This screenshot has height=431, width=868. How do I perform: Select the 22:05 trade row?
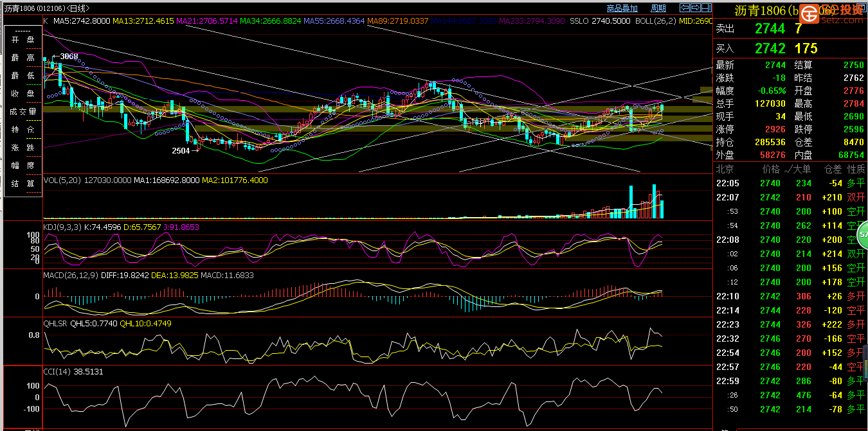click(790, 183)
